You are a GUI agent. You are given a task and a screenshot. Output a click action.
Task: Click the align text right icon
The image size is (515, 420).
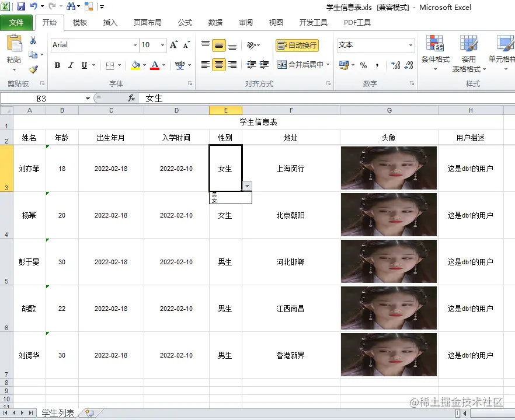(232, 64)
